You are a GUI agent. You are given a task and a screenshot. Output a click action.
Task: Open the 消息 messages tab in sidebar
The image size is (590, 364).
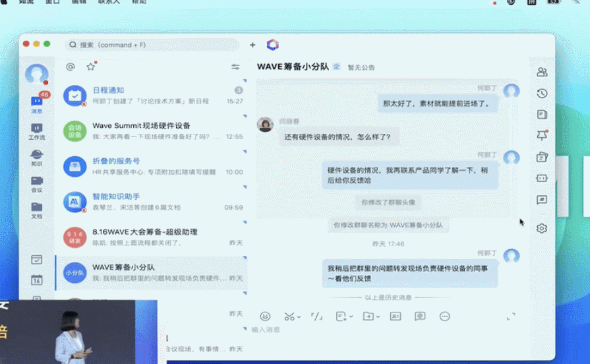click(x=36, y=104)
